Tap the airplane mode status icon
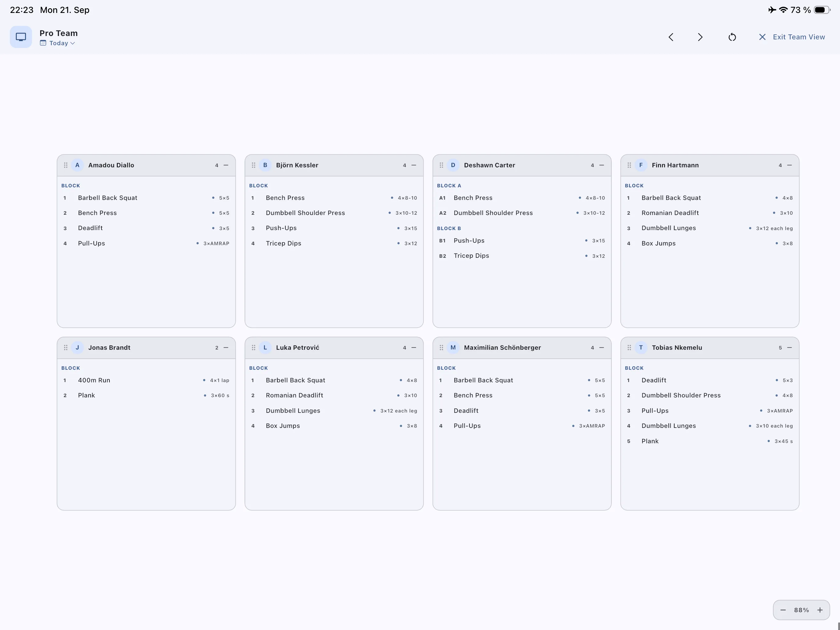This screenshot has height=630, width=840. (772, 10)
